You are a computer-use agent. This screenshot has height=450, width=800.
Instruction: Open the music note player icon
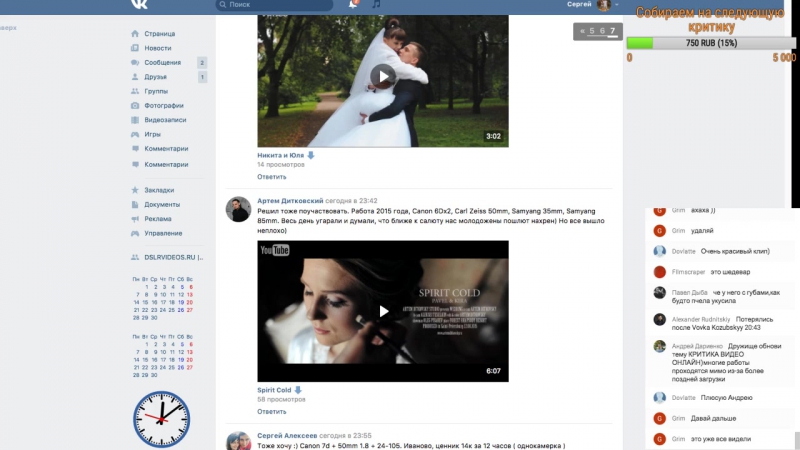(x=376, y=5)
